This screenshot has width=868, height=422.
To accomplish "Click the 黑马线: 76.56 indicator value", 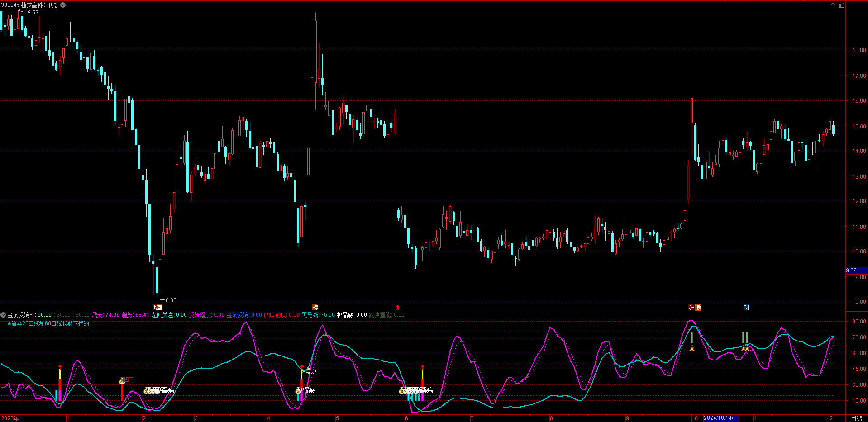I will 318,315.
